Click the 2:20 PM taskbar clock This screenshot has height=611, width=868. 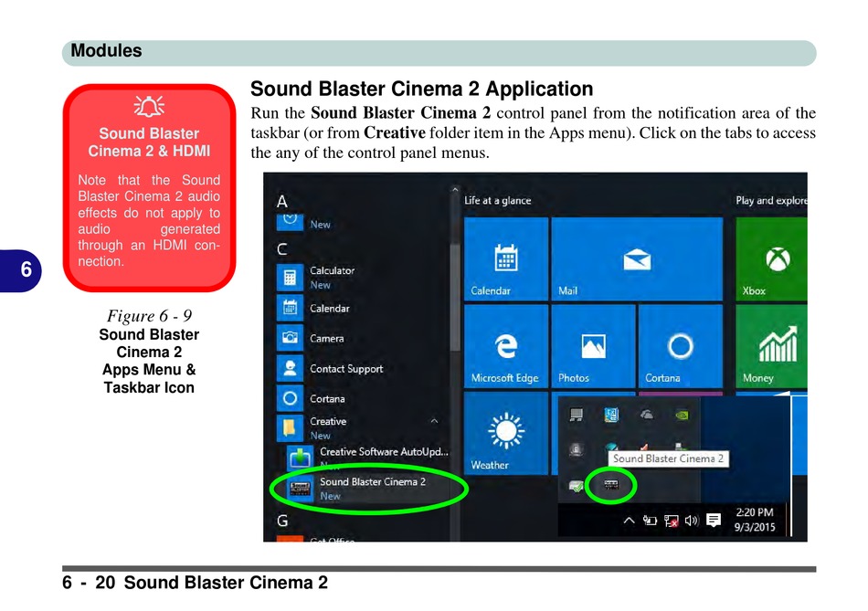click(755, 512)
